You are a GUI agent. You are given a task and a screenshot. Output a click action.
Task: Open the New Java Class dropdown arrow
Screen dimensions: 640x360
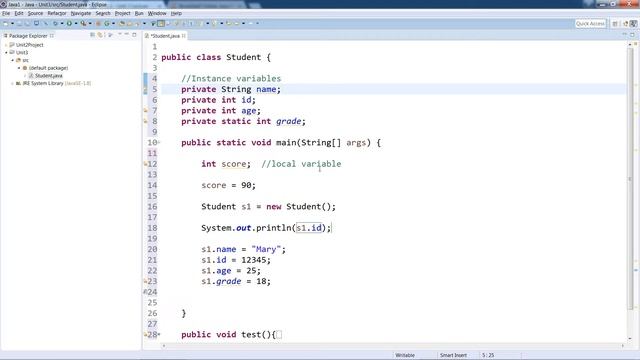pyautogui.click(x=113, y=24)
